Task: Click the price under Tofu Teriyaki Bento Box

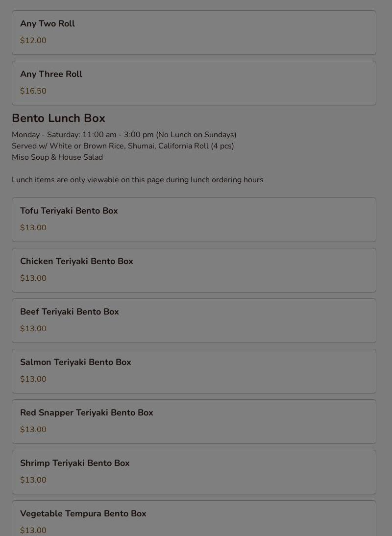Action: [x=33, y=228]
